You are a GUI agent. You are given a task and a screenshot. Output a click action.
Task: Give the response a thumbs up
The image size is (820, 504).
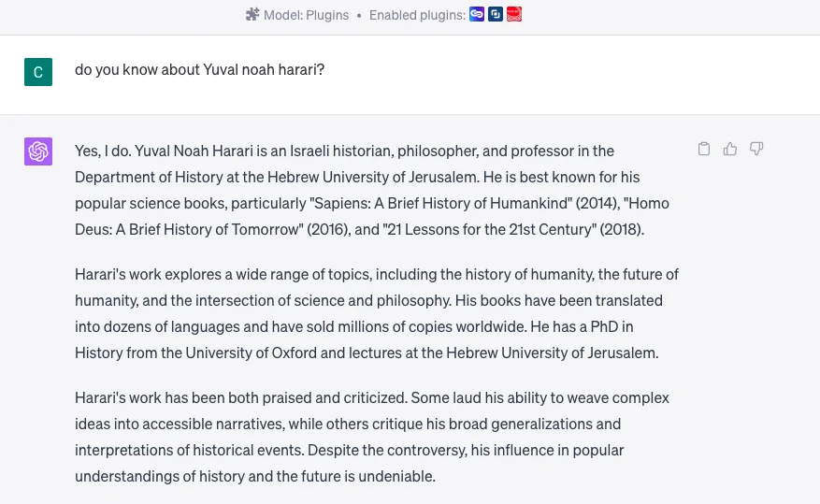730,149
